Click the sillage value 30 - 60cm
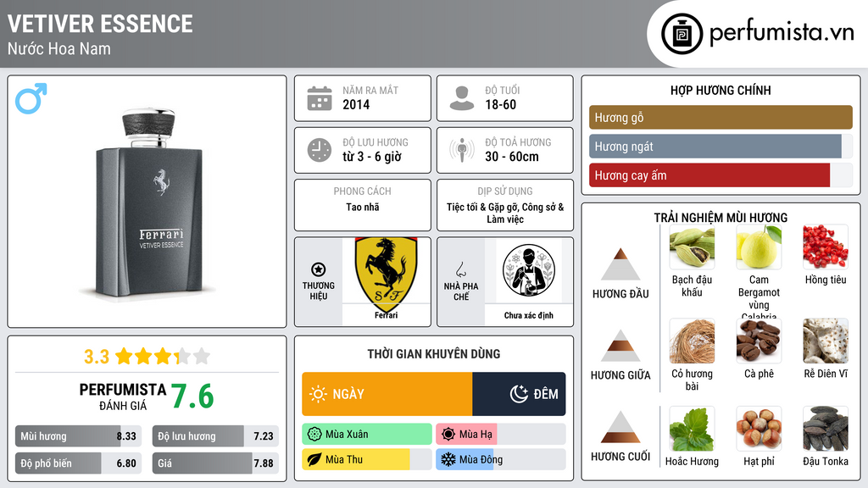This screenshot has height=488, width=868. [x=512, y=157]
